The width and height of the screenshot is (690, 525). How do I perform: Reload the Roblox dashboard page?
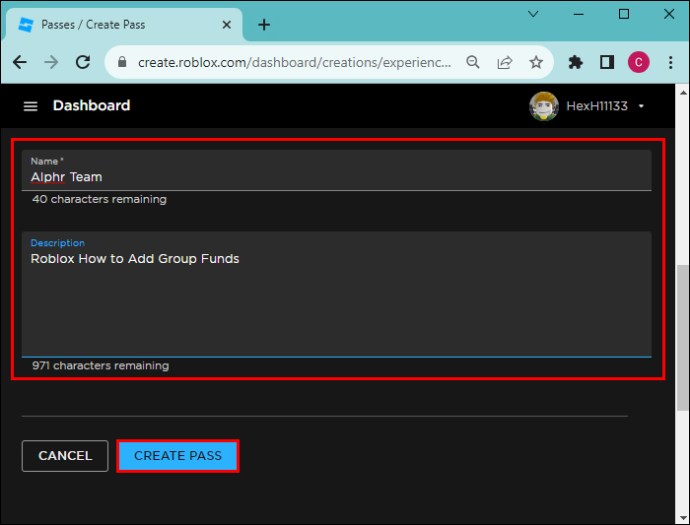(x=83, y=62)
